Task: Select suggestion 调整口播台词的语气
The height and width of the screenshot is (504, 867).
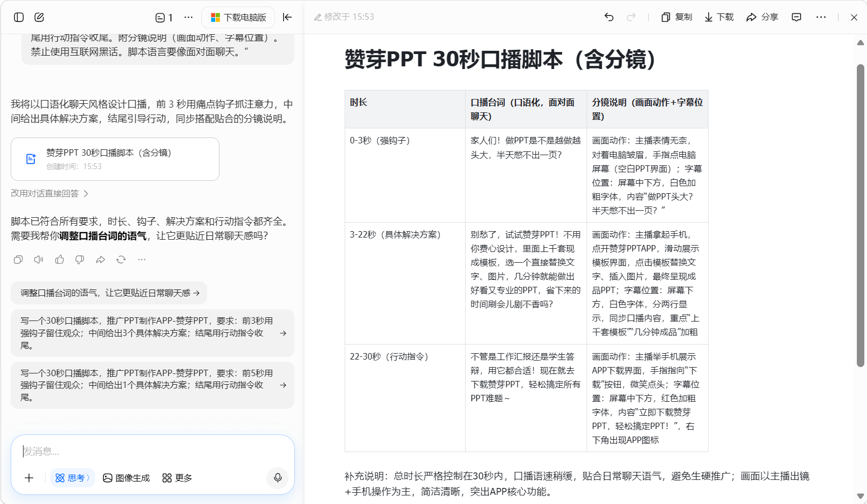Action: pyautogui.click(x=109, y=293)
